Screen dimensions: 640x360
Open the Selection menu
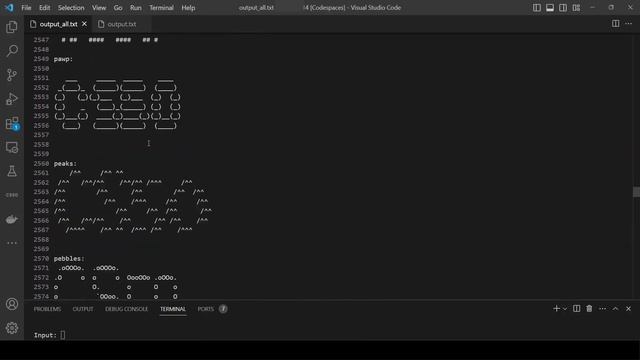pyautogui.click(x=71, y=8)
